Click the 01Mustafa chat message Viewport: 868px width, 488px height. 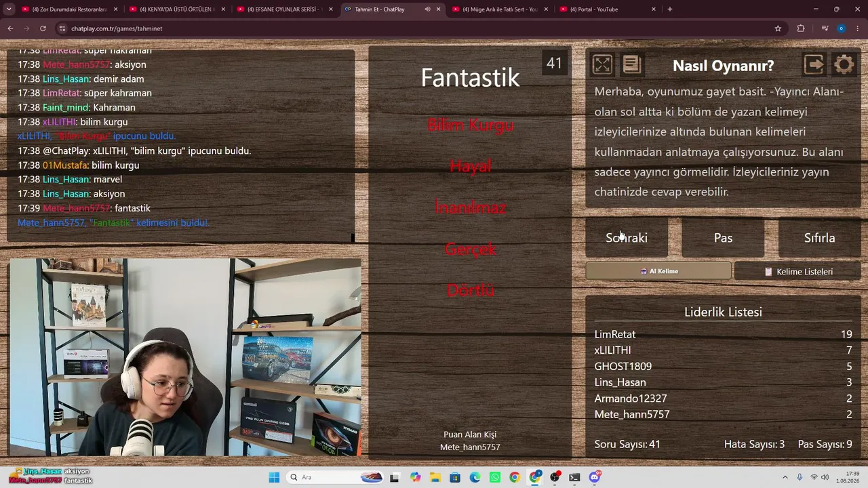pos(78,165)
